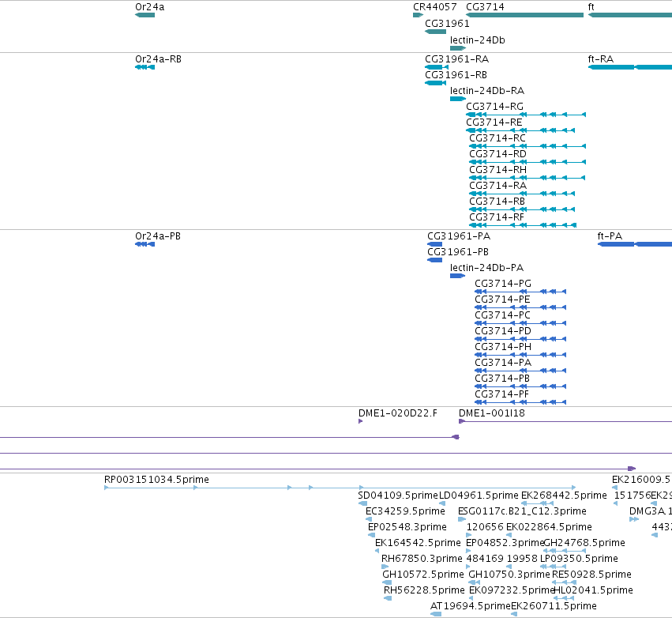
Task: Select the CG31961-RB transcript label
Action: [x=456, y=75]
